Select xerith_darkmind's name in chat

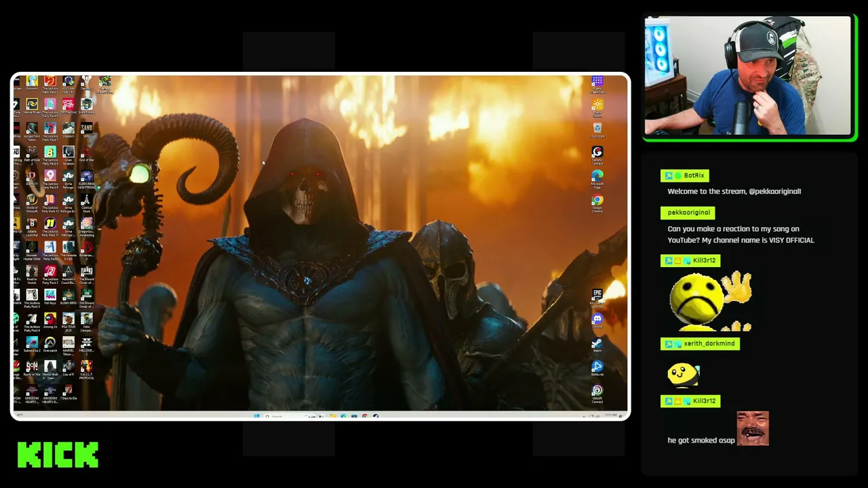tap(709, 344)
